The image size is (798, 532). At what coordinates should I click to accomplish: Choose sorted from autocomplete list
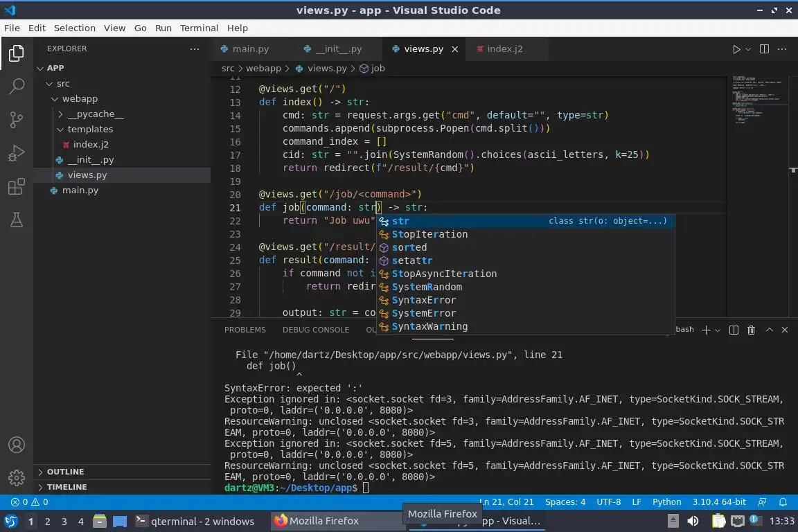(526, 247)
